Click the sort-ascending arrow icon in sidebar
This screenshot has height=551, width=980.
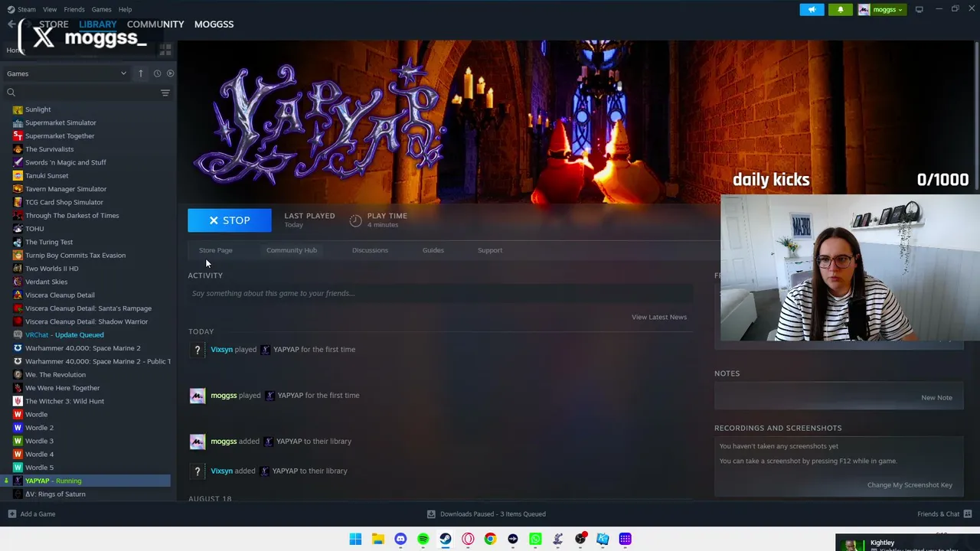coord(141,73)
